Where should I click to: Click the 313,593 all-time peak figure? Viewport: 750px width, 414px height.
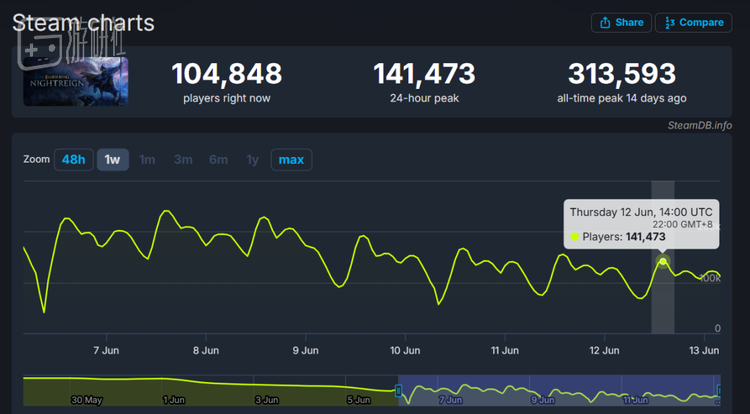click(622, 74)
